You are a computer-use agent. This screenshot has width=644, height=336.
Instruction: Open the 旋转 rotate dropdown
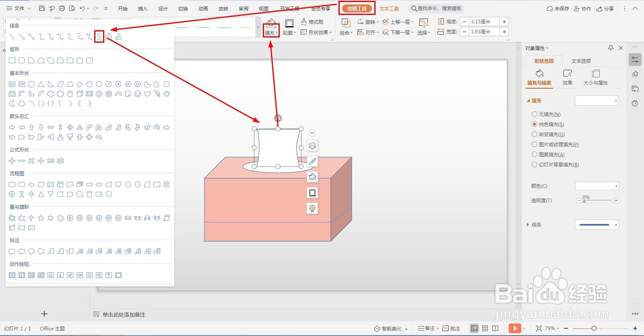368,22
